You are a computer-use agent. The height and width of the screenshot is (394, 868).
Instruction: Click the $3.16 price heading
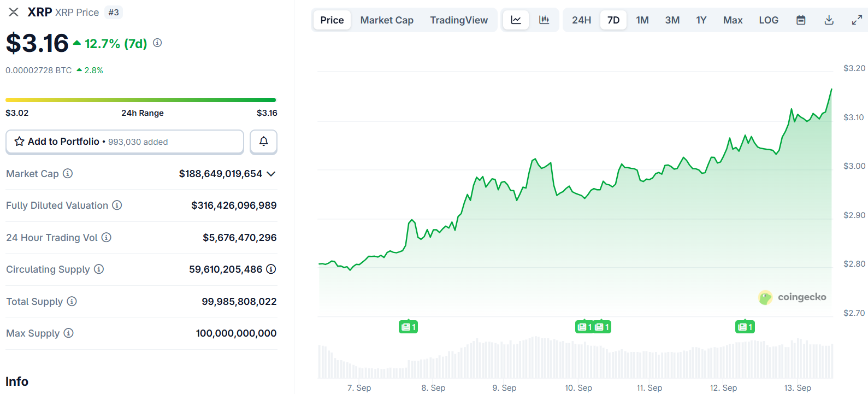[37, 43]
